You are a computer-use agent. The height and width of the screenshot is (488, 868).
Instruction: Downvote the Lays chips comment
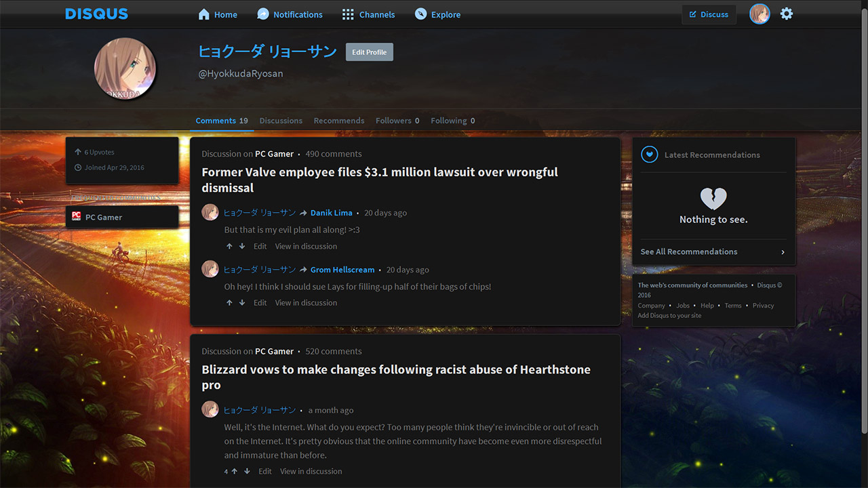coord(242,303)
